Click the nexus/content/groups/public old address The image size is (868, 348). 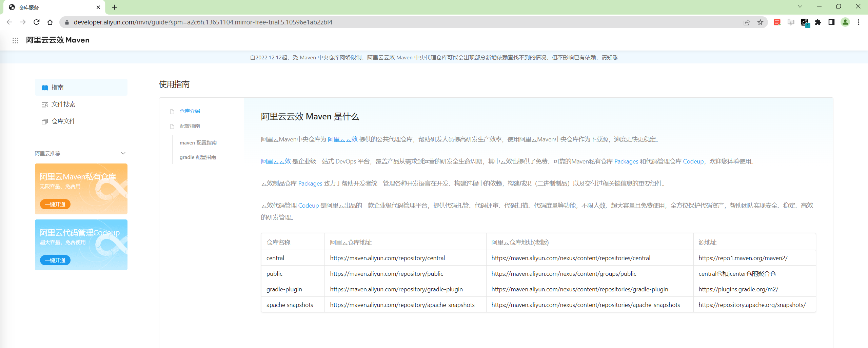click(x=564, y=274)
